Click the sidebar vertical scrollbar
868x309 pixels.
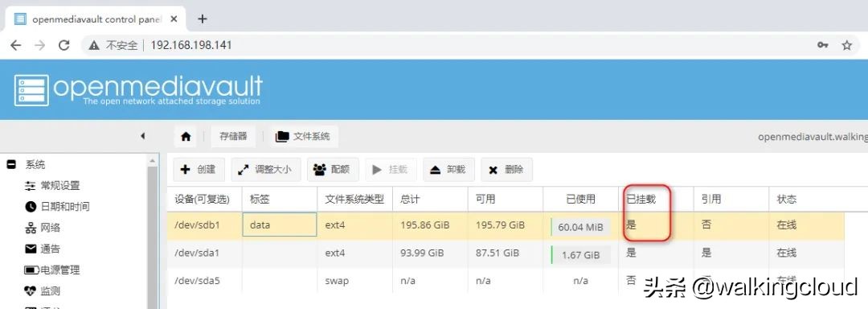tap(154, 238)
